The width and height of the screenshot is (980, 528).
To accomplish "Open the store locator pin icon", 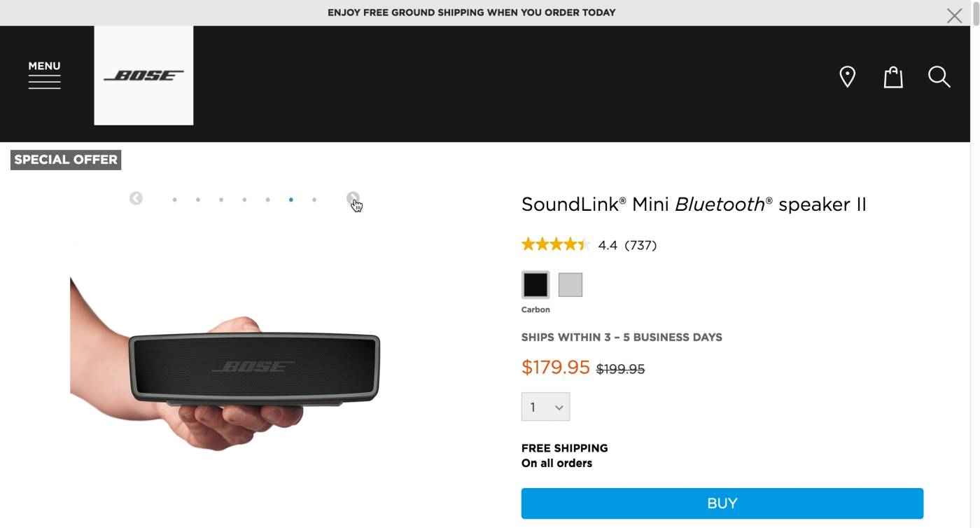I will pos(847,76).
